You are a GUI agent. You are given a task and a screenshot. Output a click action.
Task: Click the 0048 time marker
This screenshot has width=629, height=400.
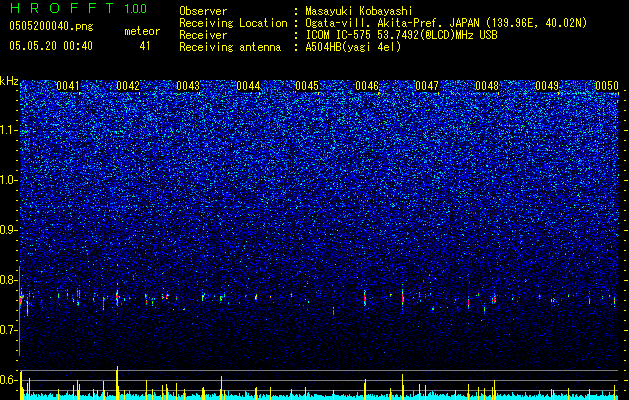pyautogui.click(x=487, y=86)
